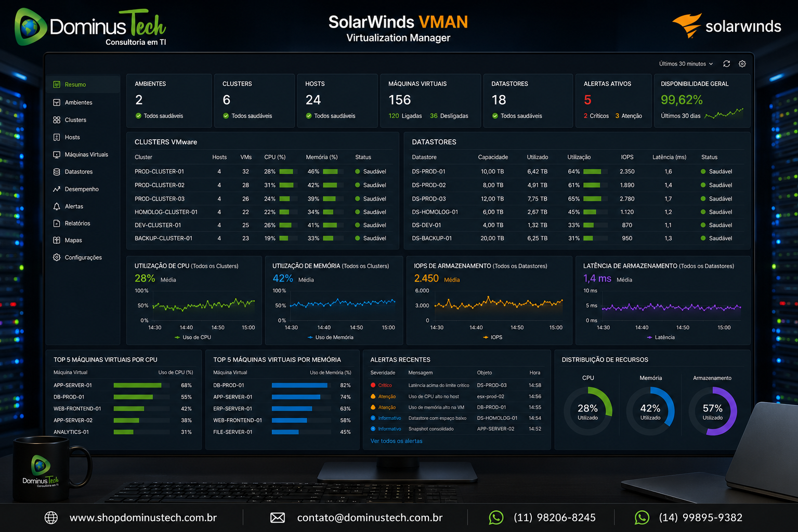Image resolution: width=798 pixels, height=532 pixels.
Task: Click the globe website icon in footer
Action: click(x=51, y=517)
